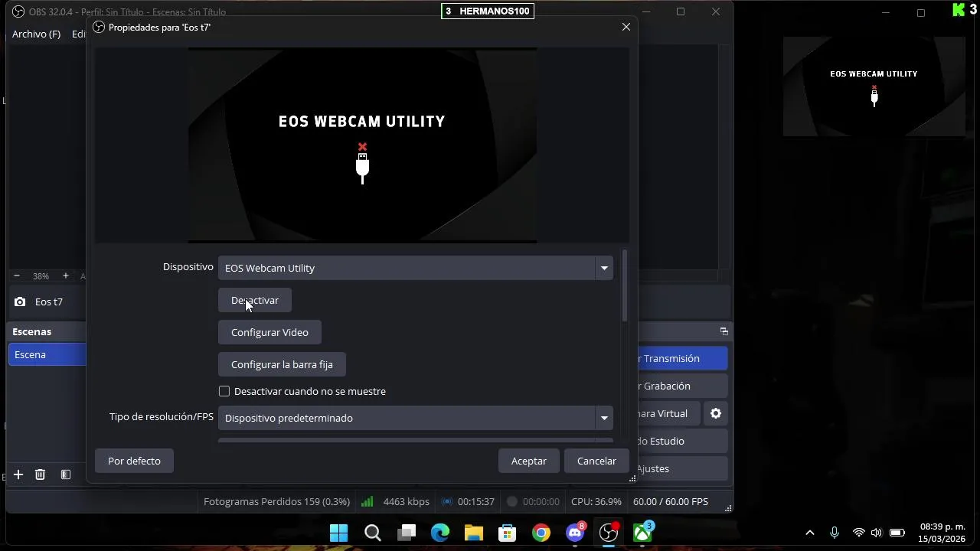The width and height of the screenshot is (980, 551).
Task: Click OBS Studio taskbar icon
Action: click(609, 533)
